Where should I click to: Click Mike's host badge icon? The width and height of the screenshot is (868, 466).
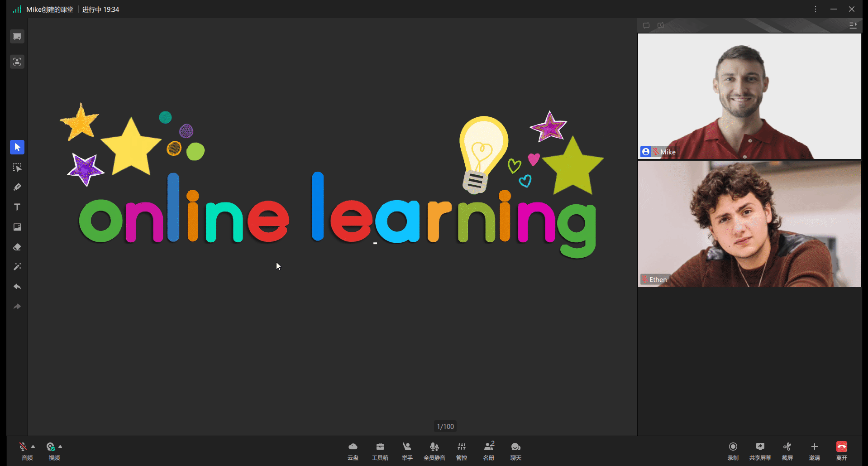[646, 152]
